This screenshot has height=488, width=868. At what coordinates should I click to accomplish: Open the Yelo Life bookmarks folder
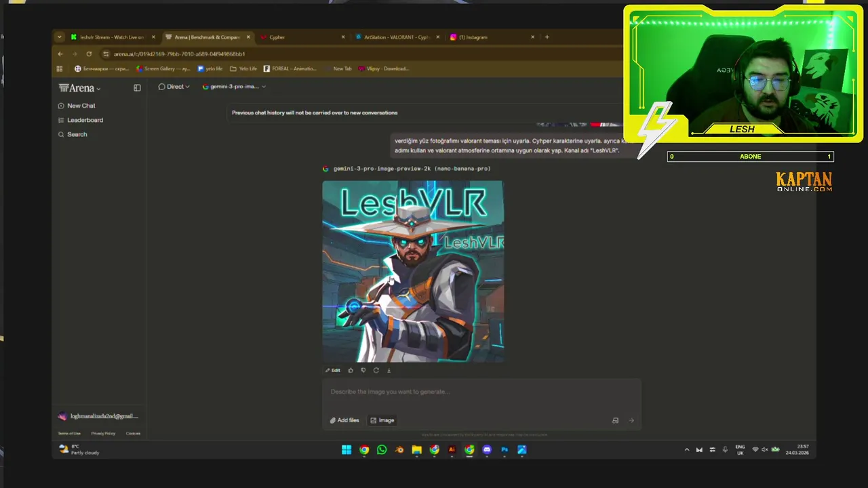click(243, 68)
